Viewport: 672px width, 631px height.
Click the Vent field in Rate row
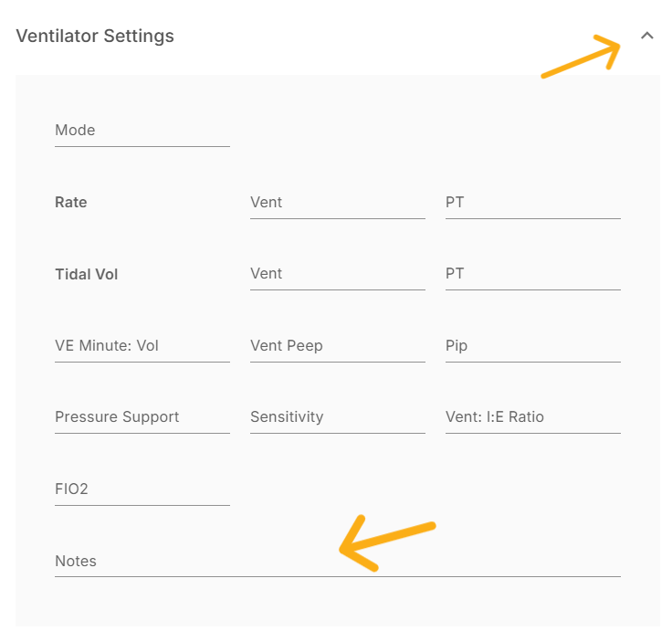click(x=337, y=203)
